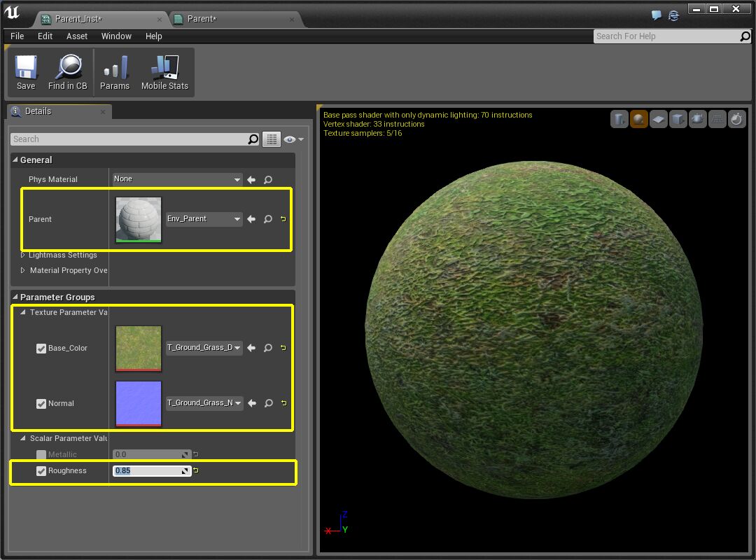Select the cylinder preview mesh shape
Image resolution: width=756 pixels, height=560 pixels.
coord(619,119)
